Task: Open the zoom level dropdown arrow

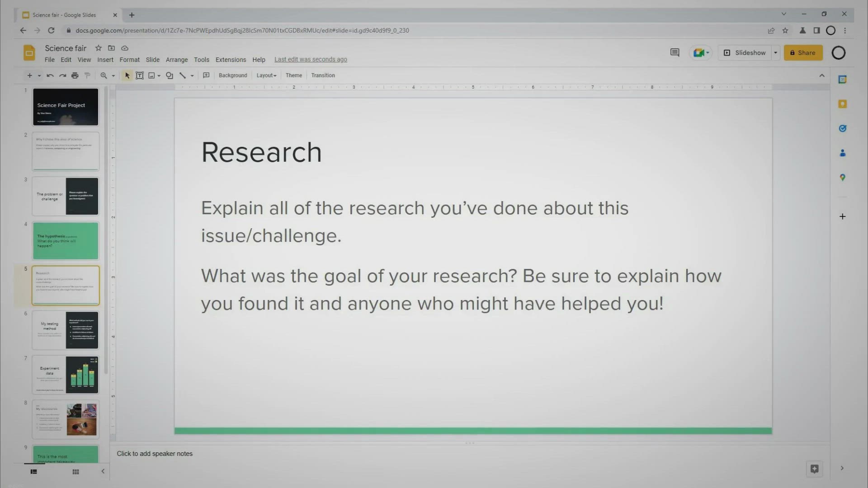Action: (113, 76)
